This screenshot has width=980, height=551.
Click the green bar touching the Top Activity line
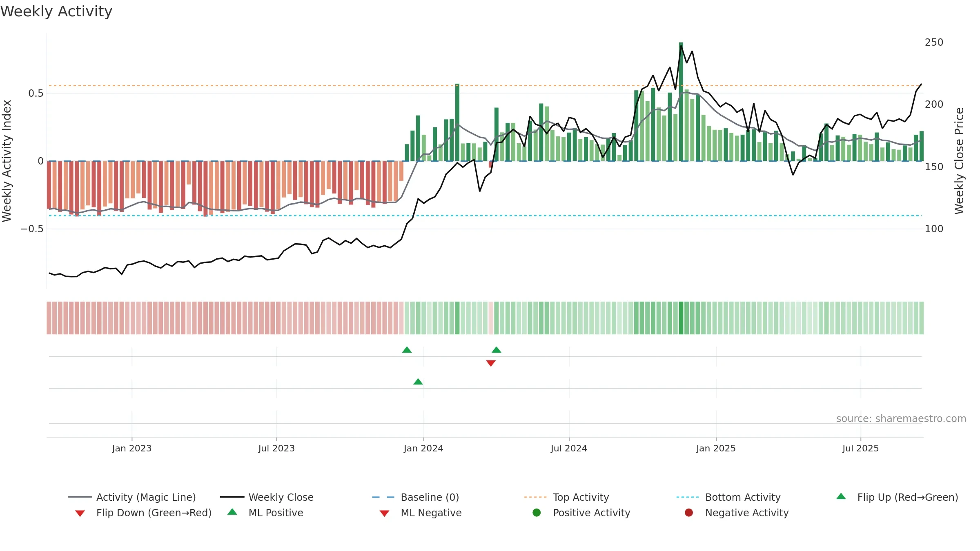457,122
